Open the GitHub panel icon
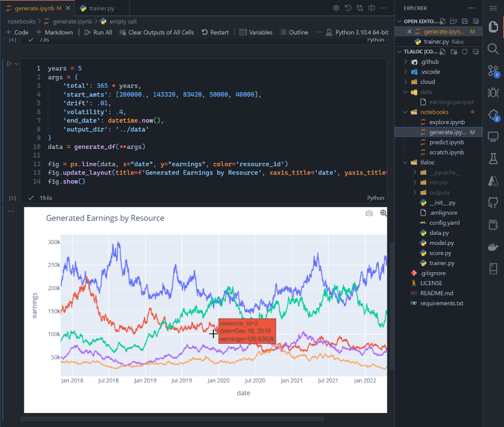Viewport: 504px width, 427px height. point(493,202)
